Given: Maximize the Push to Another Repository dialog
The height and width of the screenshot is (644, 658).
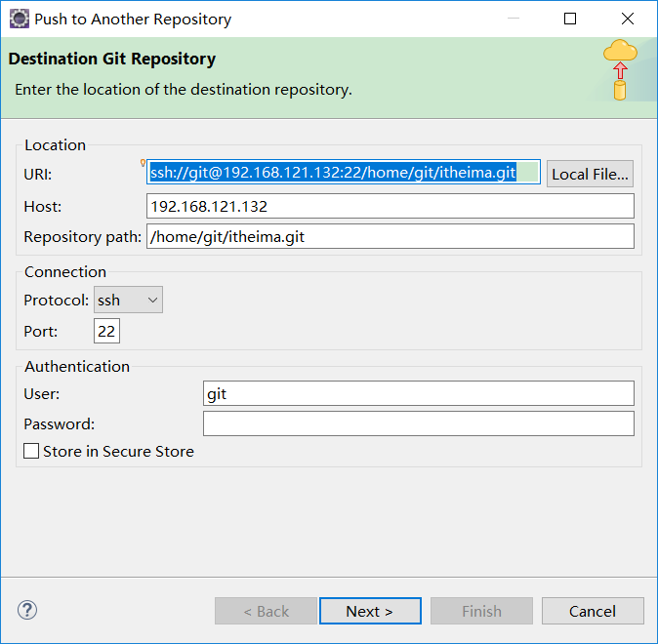Looking at the screenshot, I should coord(570,19).
